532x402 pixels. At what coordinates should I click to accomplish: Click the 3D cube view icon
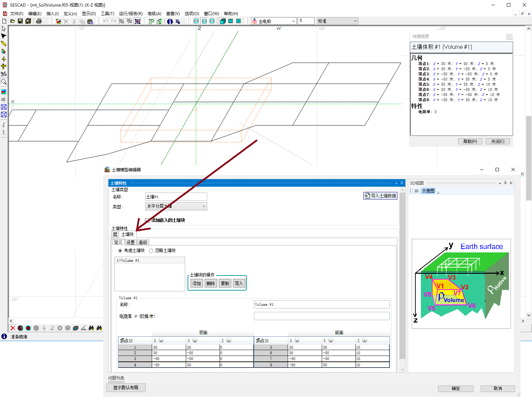(223, 21)
